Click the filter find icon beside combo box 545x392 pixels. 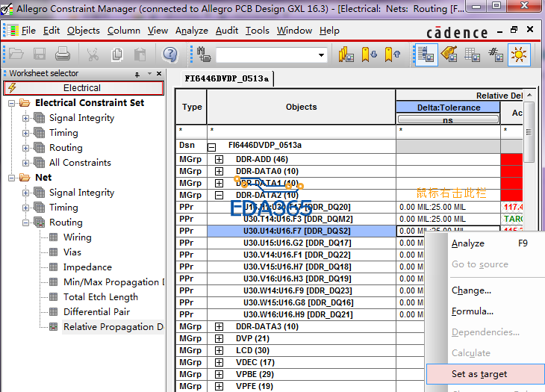tap(204, 55)
